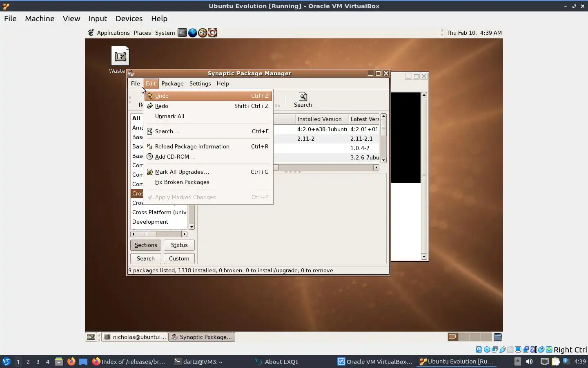The image size is (588, 368).
Task: Click the Custom filter button
Action: (x=179, y=258)
